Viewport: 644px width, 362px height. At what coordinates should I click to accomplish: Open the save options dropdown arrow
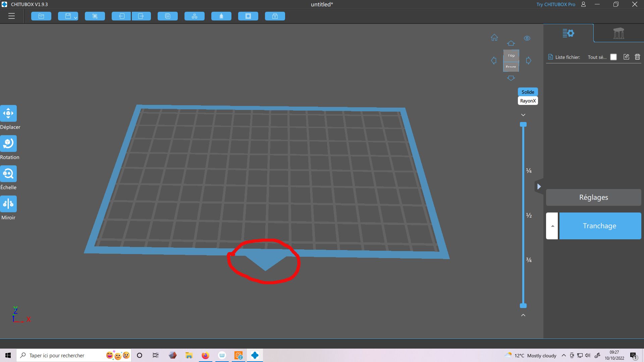76,17
